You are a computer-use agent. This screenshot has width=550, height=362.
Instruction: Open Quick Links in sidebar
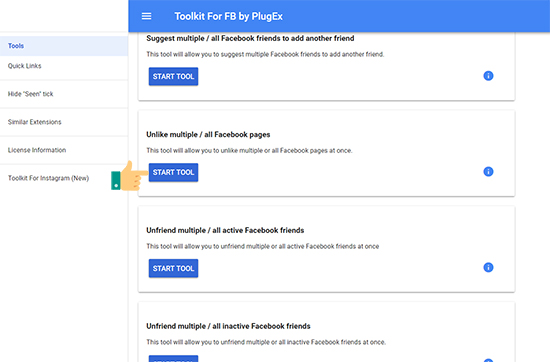coord(64,66)
